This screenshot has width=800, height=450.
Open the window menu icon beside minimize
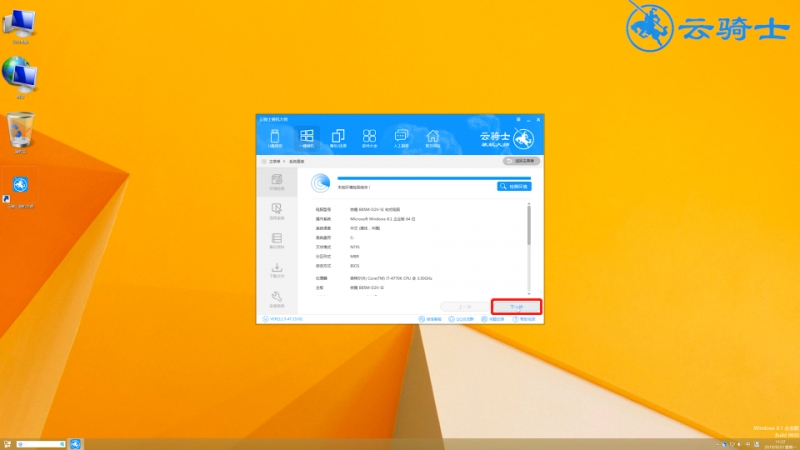[518, 119]
